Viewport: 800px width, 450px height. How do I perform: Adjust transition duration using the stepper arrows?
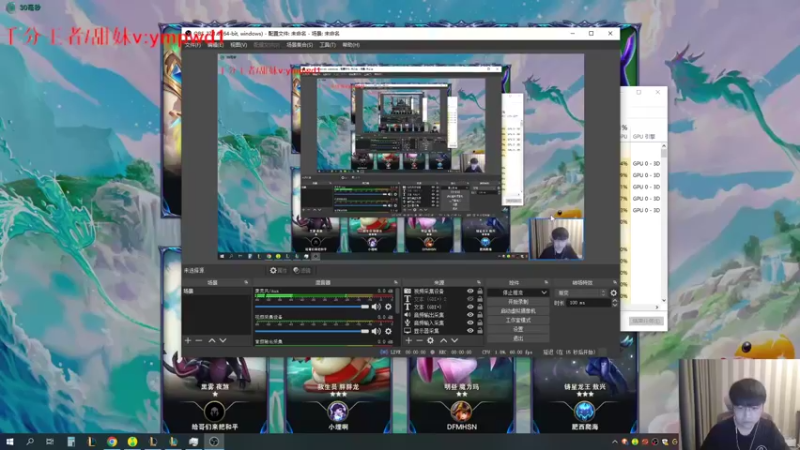coord(614,303)
